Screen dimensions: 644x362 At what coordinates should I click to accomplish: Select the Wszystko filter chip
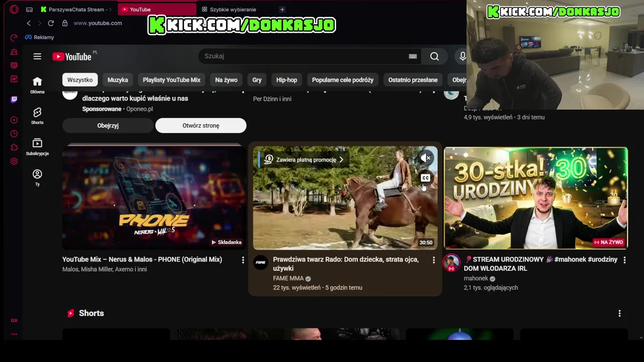click(80, 80)
